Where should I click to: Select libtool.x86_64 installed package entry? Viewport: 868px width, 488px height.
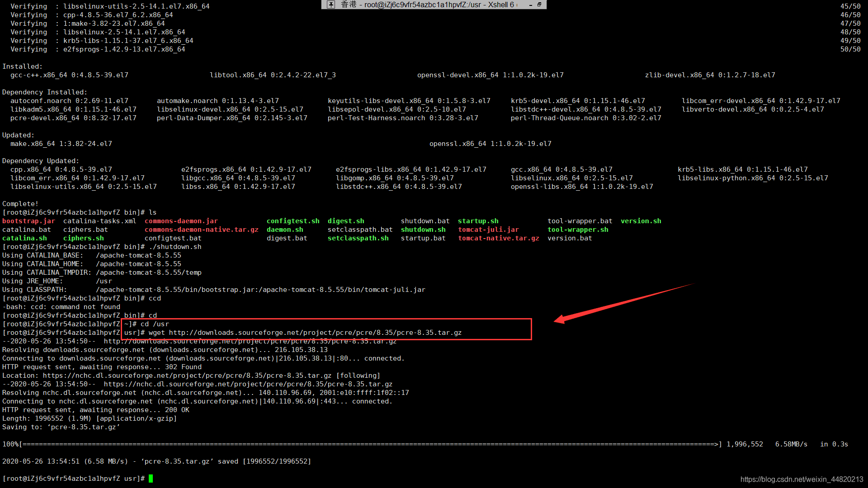coord(273,75)
